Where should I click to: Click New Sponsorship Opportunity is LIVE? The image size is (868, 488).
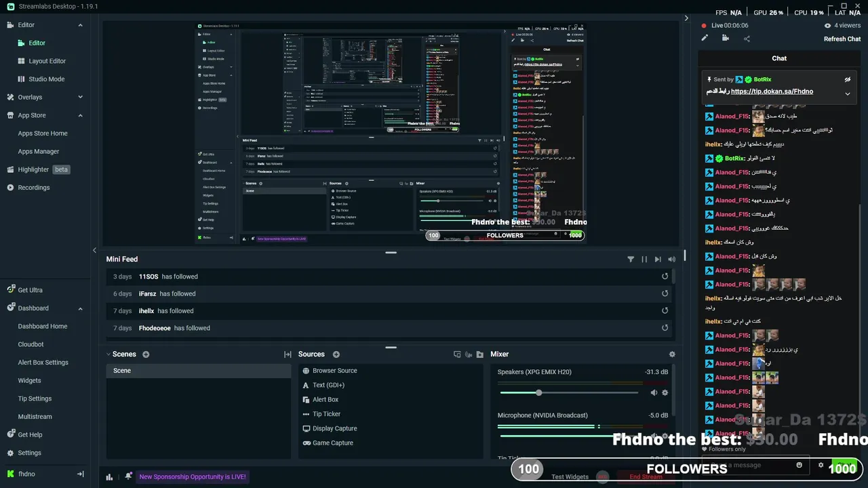point(193,477)
